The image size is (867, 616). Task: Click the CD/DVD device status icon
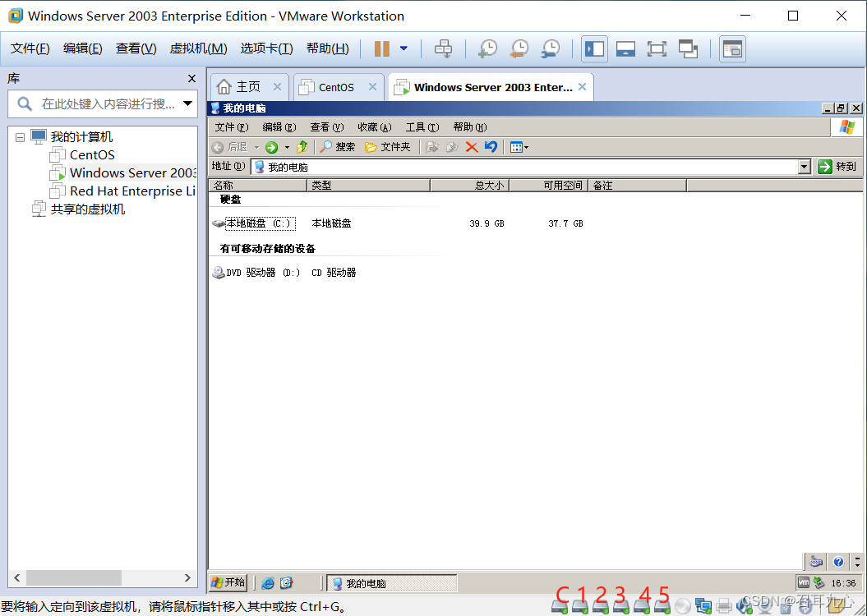pyautogui.click(x=683, y=606)
